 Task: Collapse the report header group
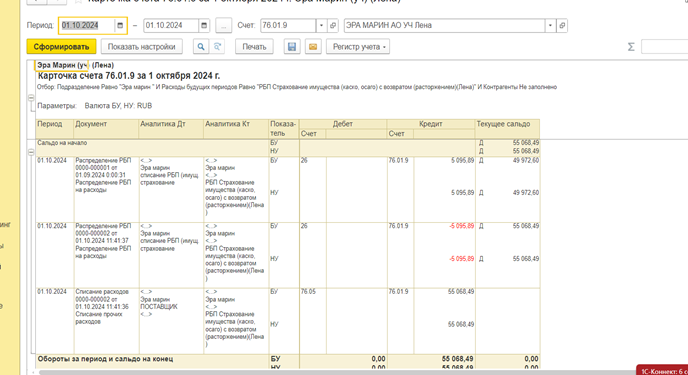pos(31,98)
